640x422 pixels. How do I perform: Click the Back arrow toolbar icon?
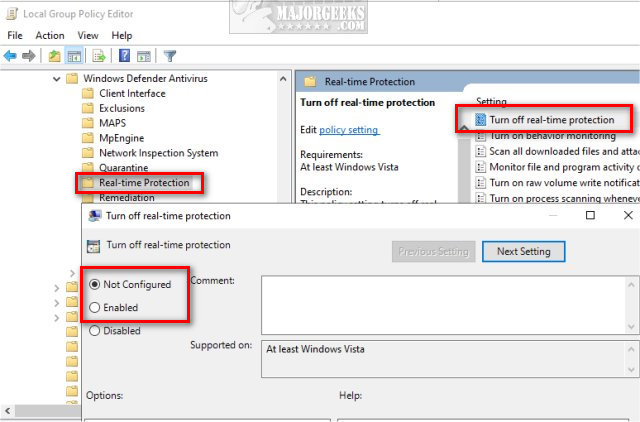10,56
